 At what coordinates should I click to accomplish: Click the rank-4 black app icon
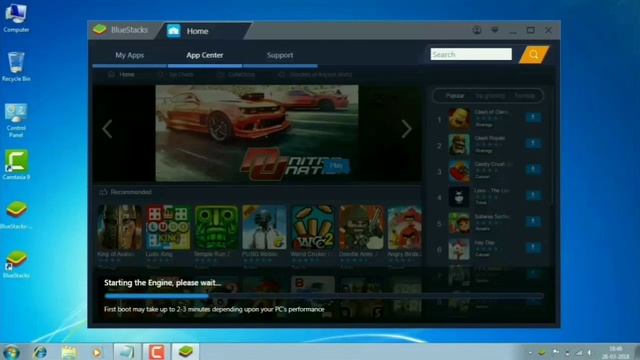click(459, 197)
